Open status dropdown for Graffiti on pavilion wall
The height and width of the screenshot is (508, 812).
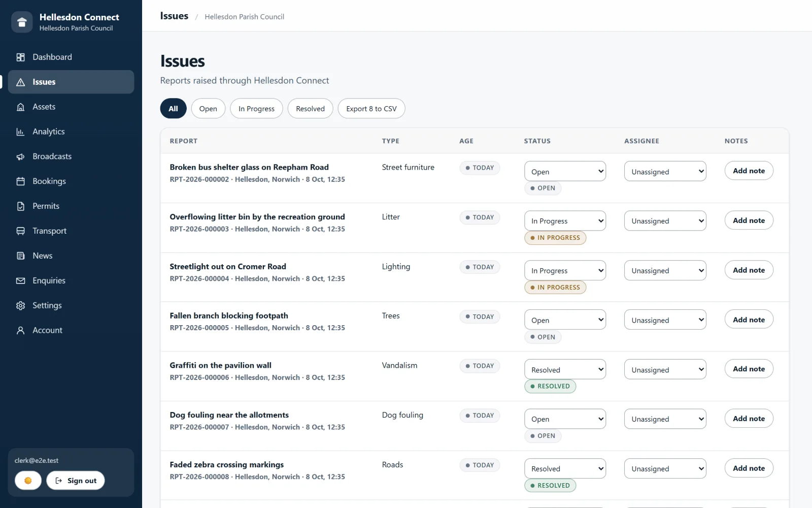click(565, 370)
